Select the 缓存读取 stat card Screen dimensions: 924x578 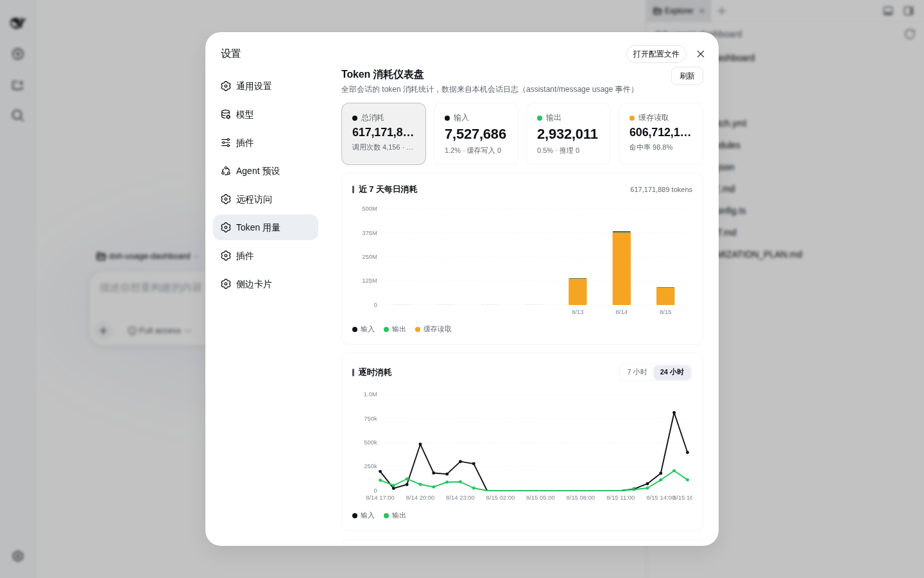point(661,134)
